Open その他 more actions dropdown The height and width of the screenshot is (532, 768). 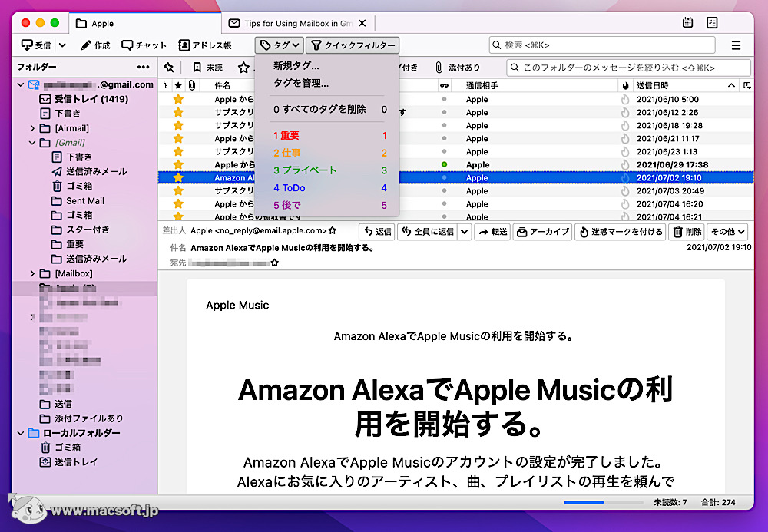728,232
